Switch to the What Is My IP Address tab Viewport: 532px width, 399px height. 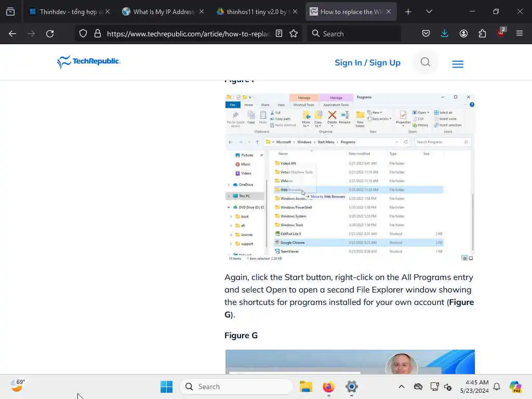click(x=163, y=12)
